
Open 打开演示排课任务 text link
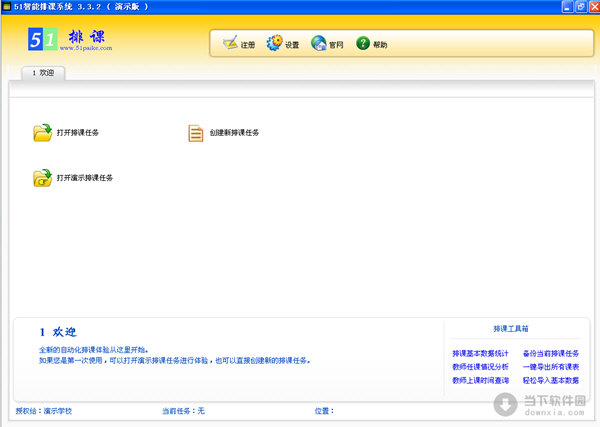(85, 178)
